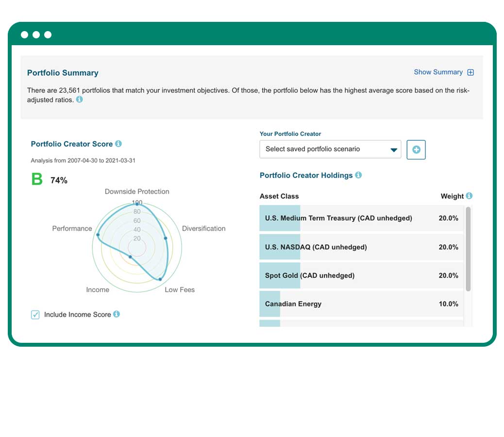Image resolution: width=504 pixels, height=437 pixels.
Task: Click the 74% score value
Action: click(x=59, y=180)
